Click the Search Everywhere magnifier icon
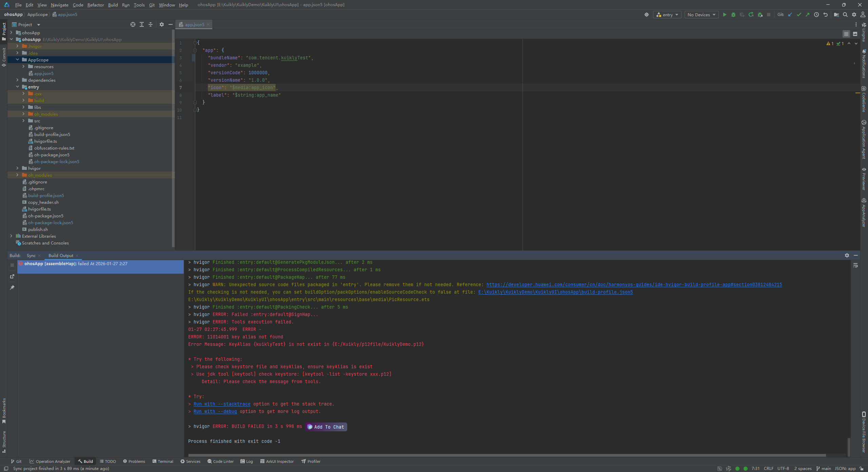Viewport: 868px width, 472px height. [x=845, y=15]
